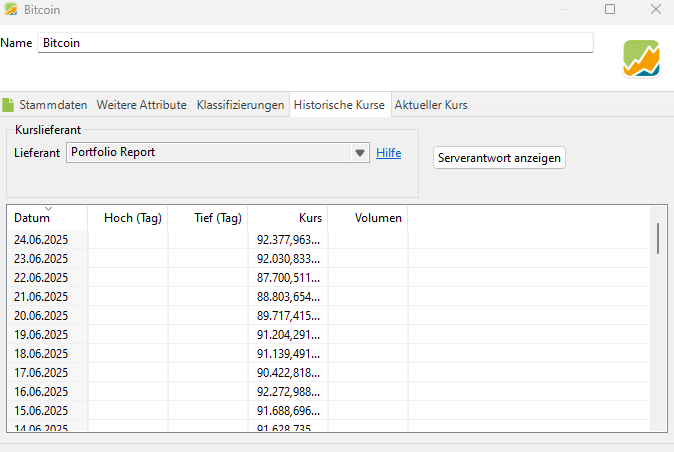Click the Portfolio Performance app icon in title bar
The height and width of the screenshot is (452, 674).
click(x=11, y=9)
